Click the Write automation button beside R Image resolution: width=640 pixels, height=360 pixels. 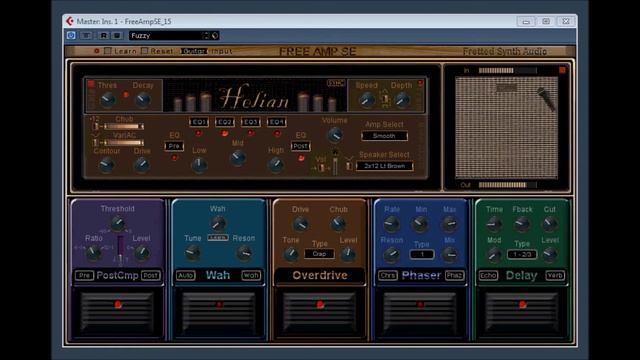coord(117,36)
